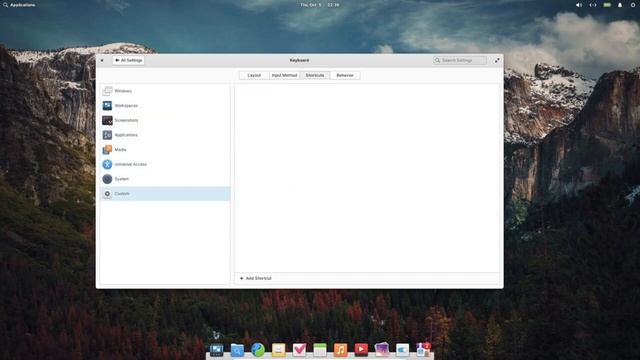Open the notifications bell indicator
This screenshot has width=640, height=360.
(x=620, y=5)
